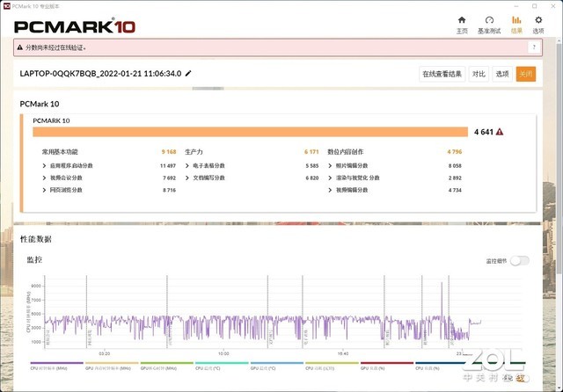The height and width of the screenshot is (392, 563).
Task: Select the tan GPU 内存时钟频率 legend line
Action: tap(112, 363)
